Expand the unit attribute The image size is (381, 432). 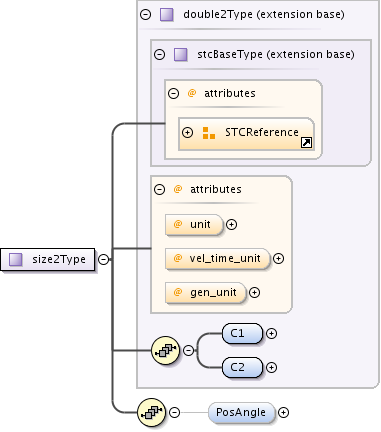(231, 224)
